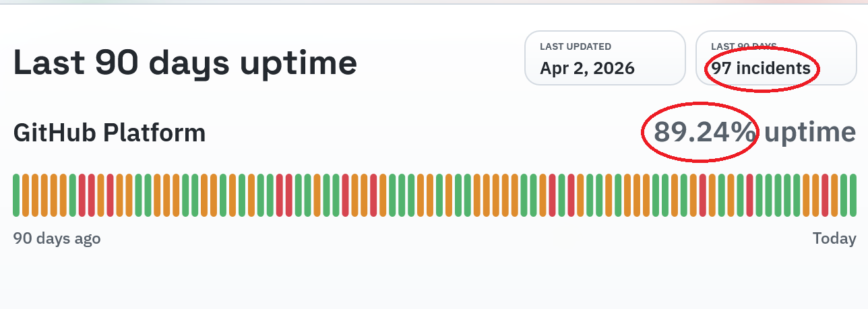
Task: Click the LAST UPDATED caption text
Action: [x=576, y=46]
